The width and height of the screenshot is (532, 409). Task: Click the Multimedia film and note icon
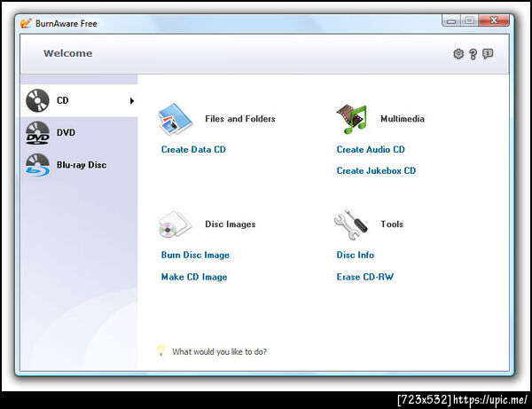[351, 119]
